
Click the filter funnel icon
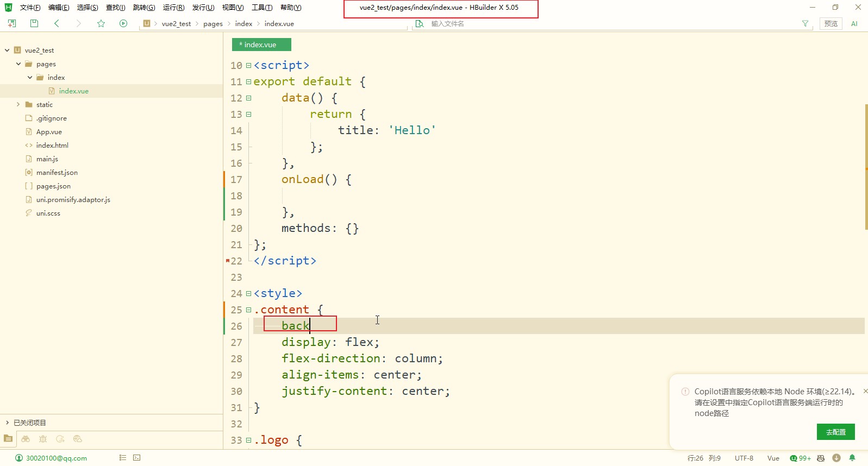click(805, 23)
